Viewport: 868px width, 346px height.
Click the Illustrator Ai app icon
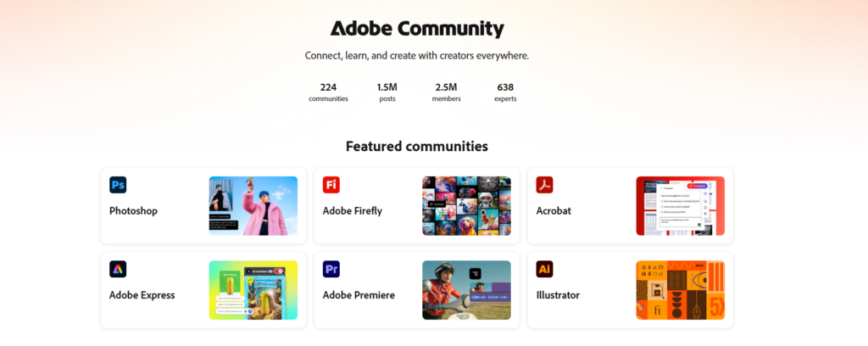click(545, 269)
